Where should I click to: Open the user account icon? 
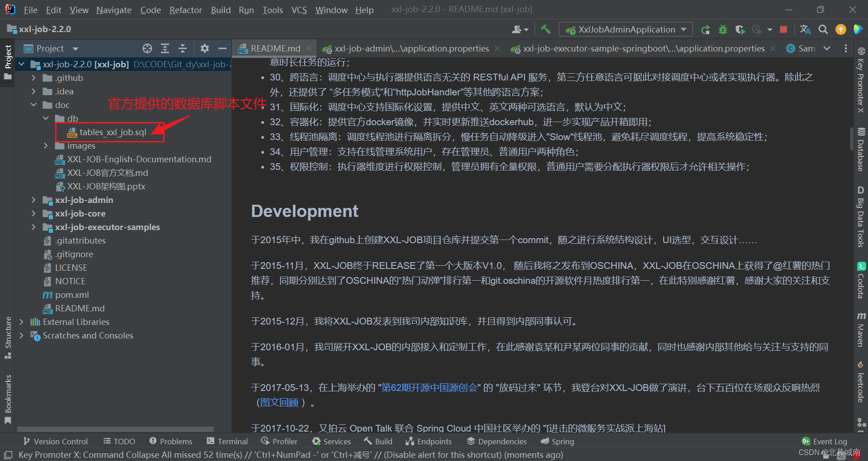pos(520,30)
